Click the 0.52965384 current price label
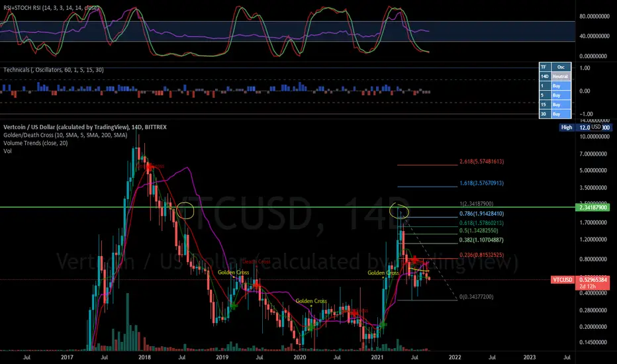 (x=593, y=280)
